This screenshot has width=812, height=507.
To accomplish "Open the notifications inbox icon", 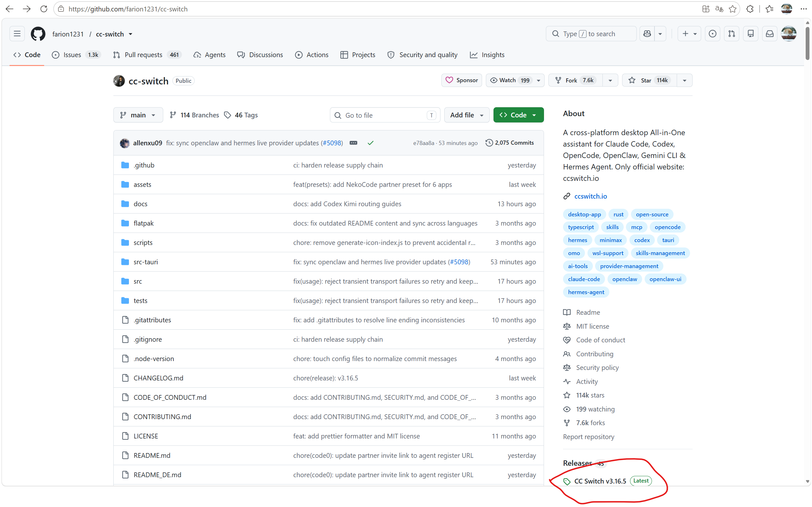I will (x=770, y=34).
